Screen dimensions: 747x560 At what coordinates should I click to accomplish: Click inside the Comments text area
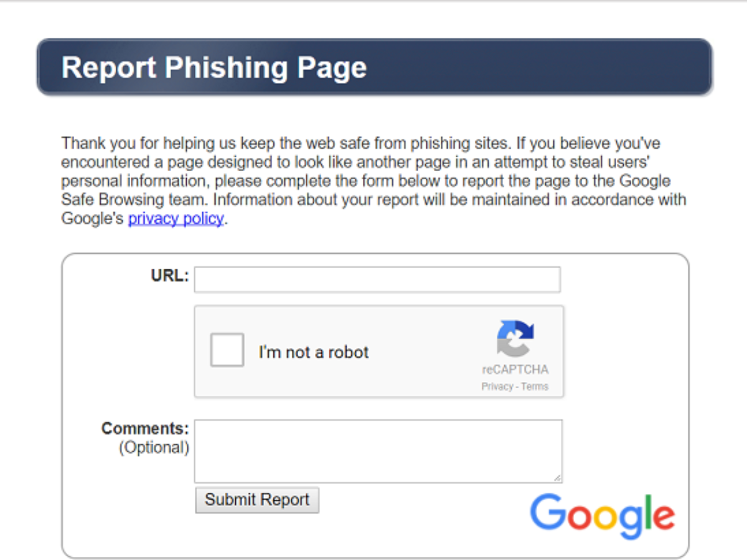point(377,450)
